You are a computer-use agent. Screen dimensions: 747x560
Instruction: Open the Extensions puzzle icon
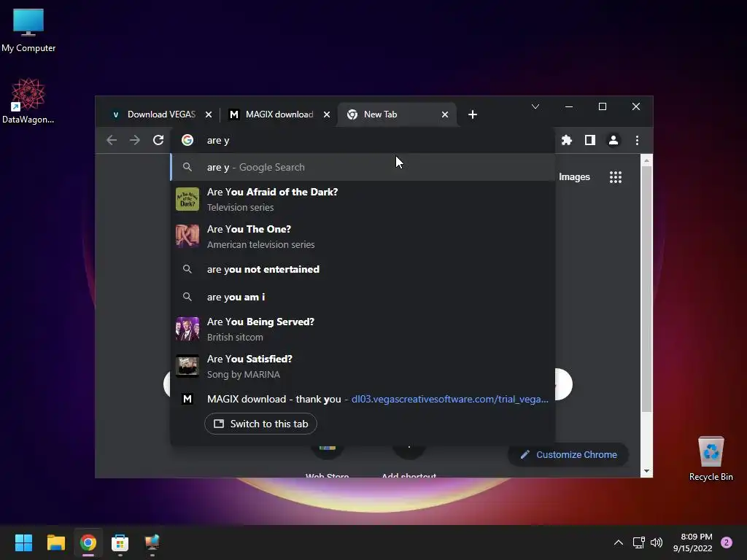tap(566, 140)
